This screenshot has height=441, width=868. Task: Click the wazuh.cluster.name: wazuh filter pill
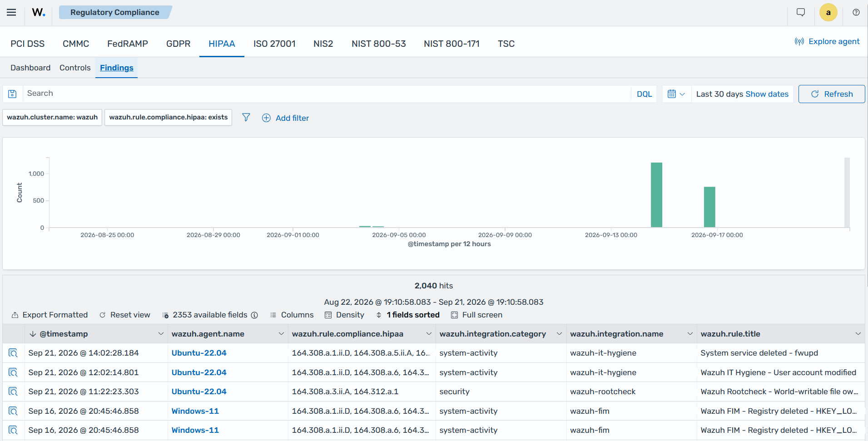coord(52,117)
